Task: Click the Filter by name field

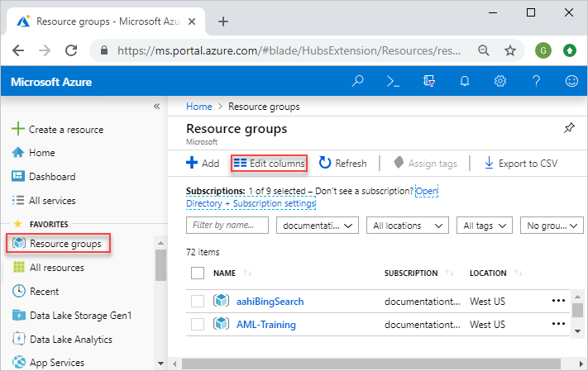Action: [x=227, y=225]
